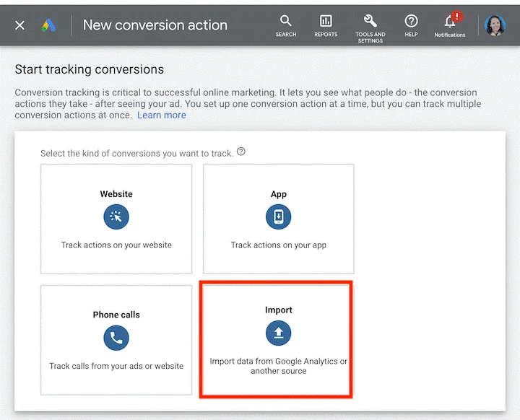
Task: Click the Phone calls handset icon
Action: tap(116, 338)
